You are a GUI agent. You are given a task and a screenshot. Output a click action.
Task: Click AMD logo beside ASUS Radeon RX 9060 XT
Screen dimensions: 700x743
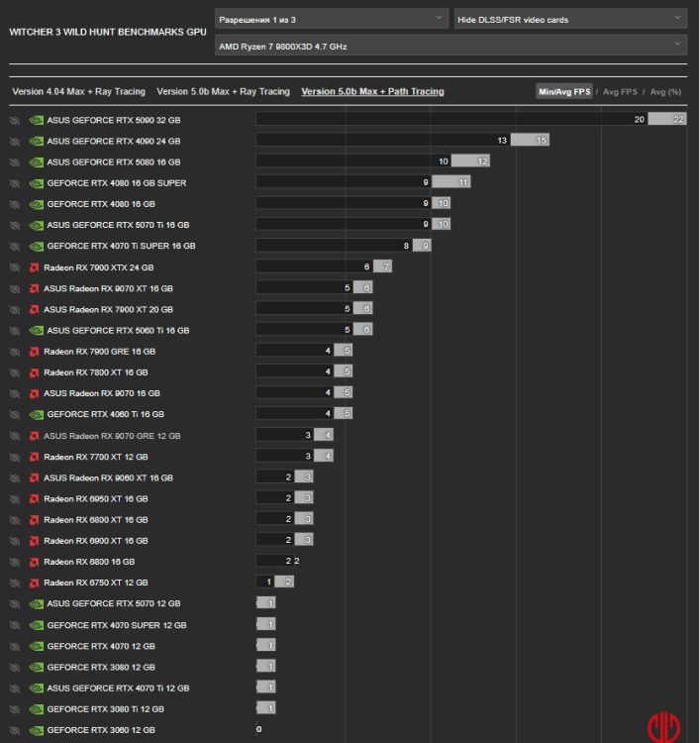tap(34, 478)
